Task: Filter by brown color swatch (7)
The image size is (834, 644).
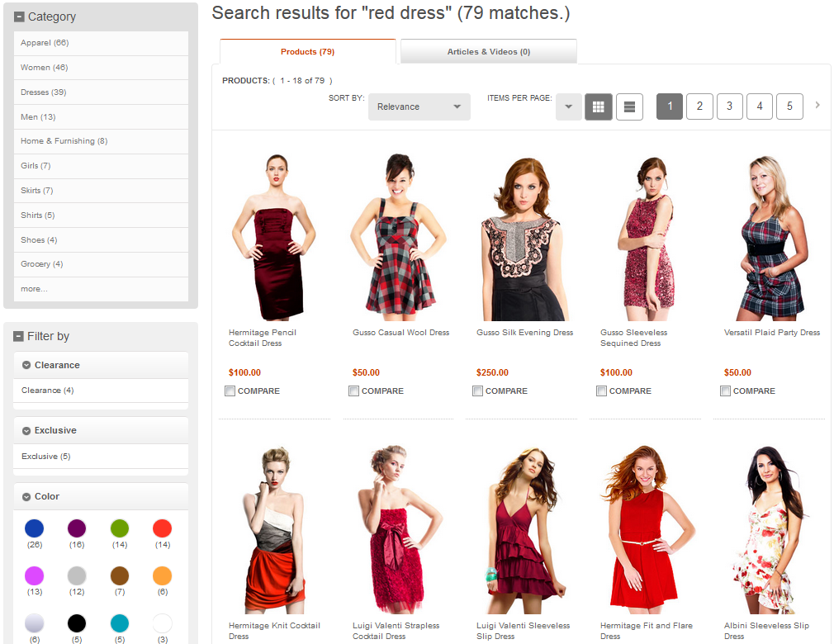Action: (x=120, y=575)
